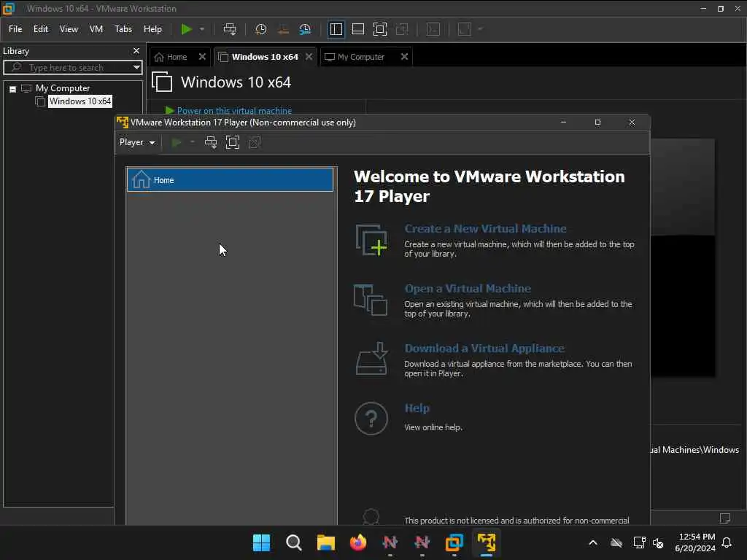Enter full screen mode in Workstation toolbar

click(379, 29)
